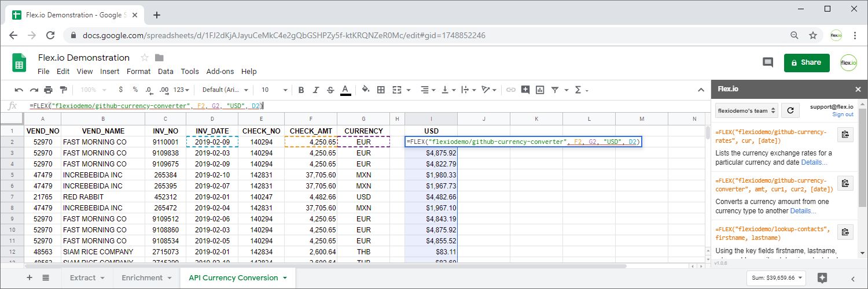The width and height of the screenshot is (868, 289).
Task: Activate the paint format tool
Action: [63, 90]
